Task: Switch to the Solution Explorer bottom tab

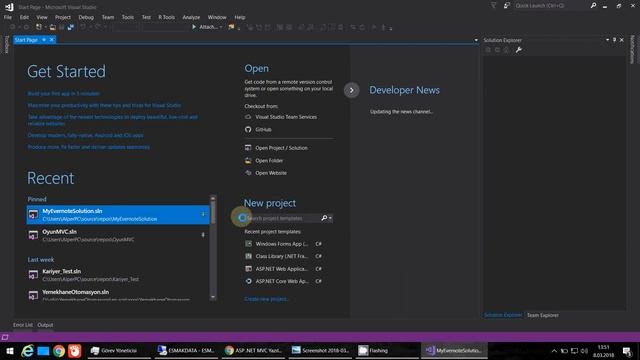Action: tap(503, 315)
